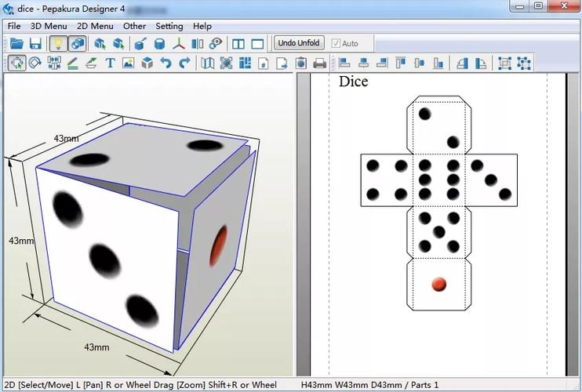The height and width of the screenshot is (392, 582).
Task: Open the 2D Menu
Action: [x=95, y=26]
